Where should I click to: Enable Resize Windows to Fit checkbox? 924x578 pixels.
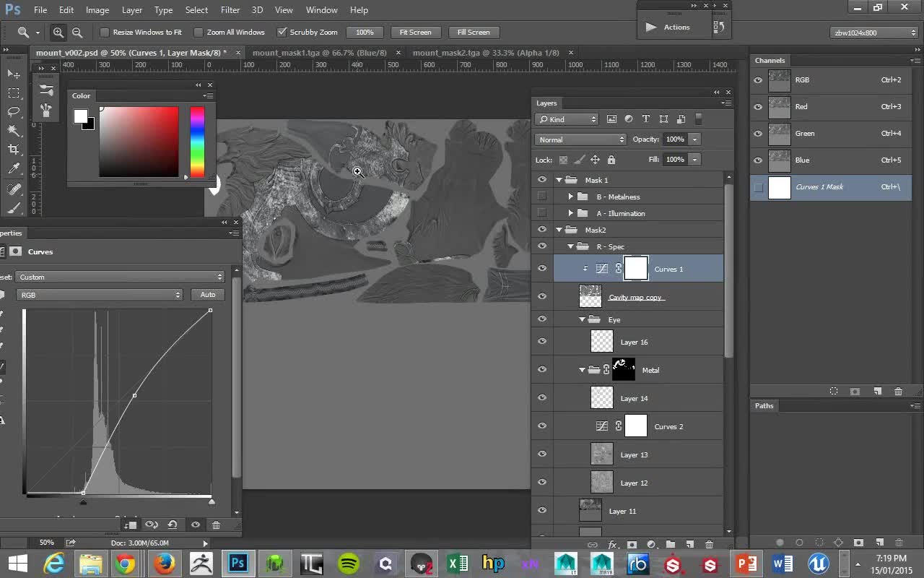105,32
